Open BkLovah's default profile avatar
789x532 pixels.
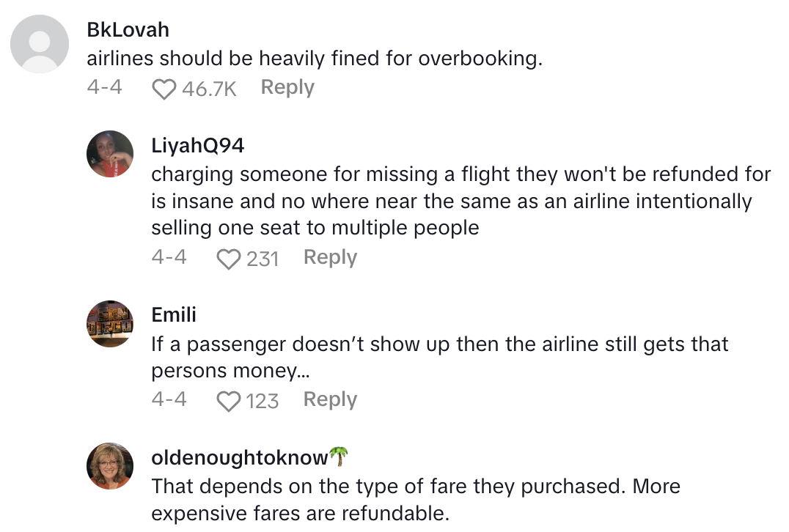point(40,44)
